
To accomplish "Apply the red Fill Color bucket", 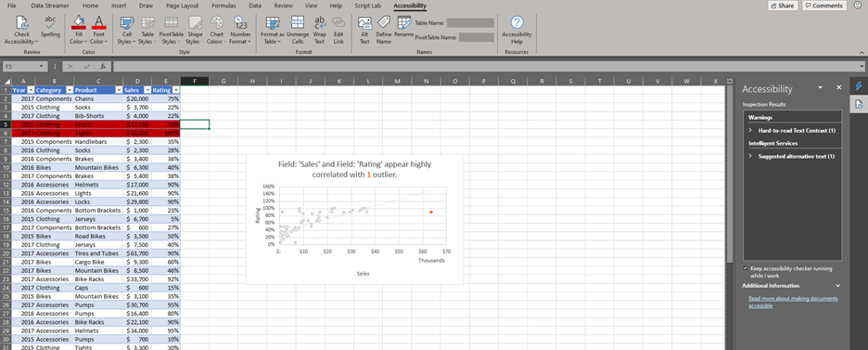I will coord(79,22).
